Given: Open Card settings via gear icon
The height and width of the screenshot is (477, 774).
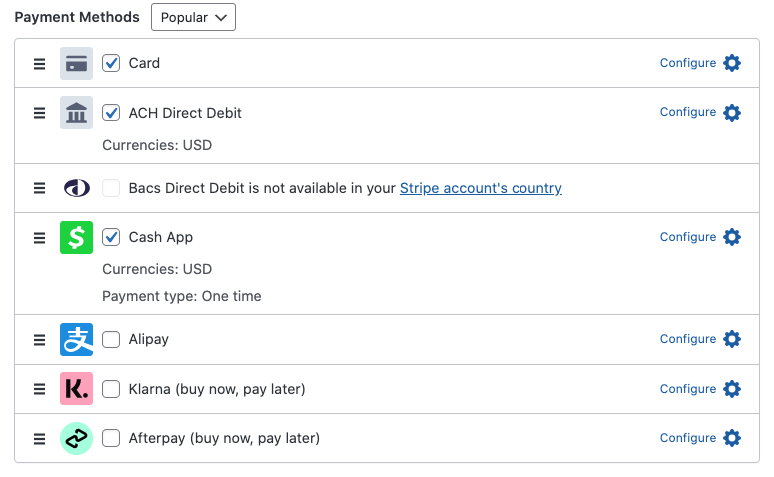Looking at the screenshot, I should 732,63.
